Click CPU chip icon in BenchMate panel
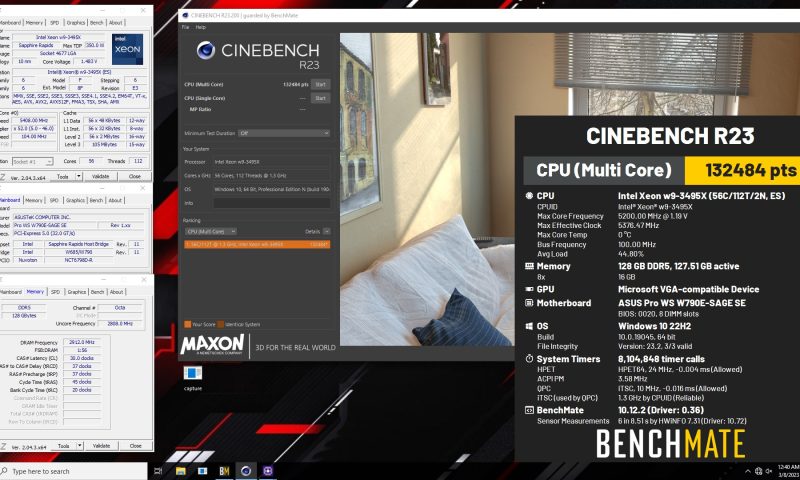This screenshot has width=800, height=480. coord(529,195)
